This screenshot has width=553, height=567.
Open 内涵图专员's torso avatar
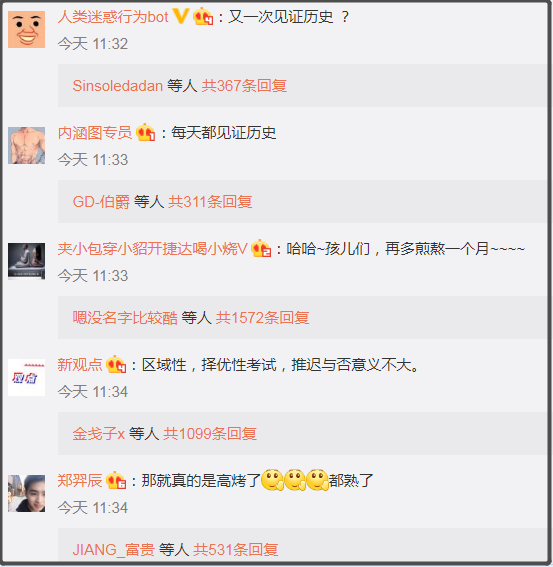(x=26, y=145)
